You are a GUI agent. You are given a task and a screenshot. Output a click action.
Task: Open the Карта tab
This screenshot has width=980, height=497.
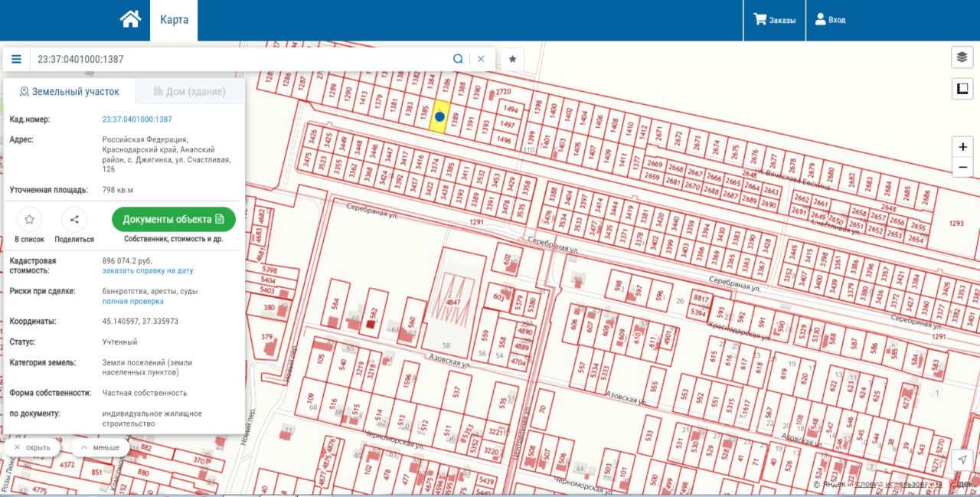[175, 20]
